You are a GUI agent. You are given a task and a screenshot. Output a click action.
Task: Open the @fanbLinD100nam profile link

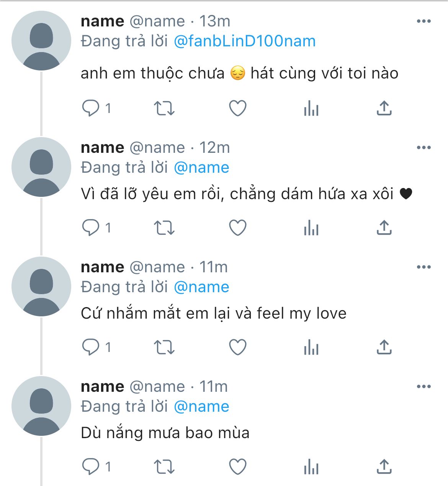pyautogui.click(x=245, y=41)
